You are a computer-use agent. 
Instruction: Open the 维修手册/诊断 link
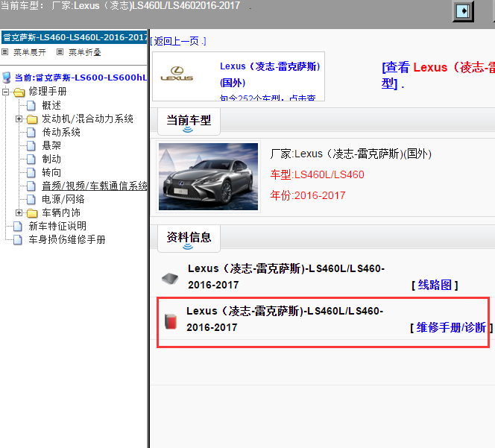click(452, 328)
